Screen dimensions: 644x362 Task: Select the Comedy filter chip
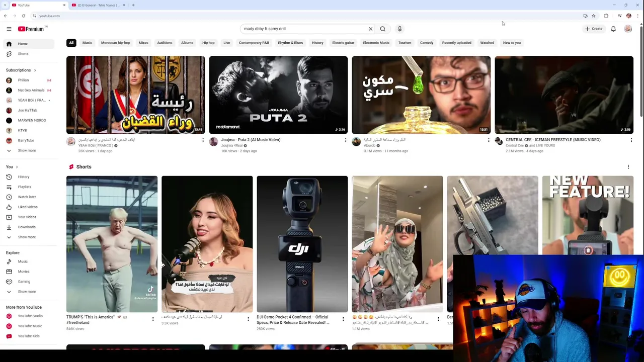point(427,43)
